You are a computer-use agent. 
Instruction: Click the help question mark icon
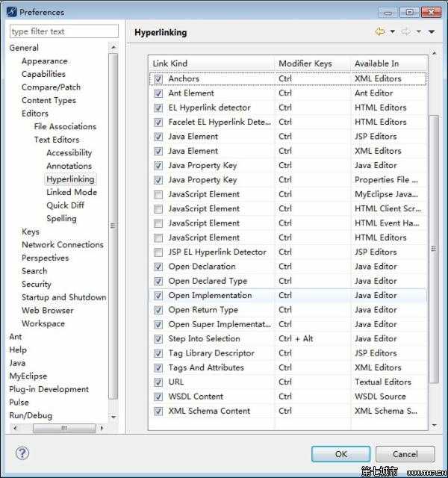(22, 453)
